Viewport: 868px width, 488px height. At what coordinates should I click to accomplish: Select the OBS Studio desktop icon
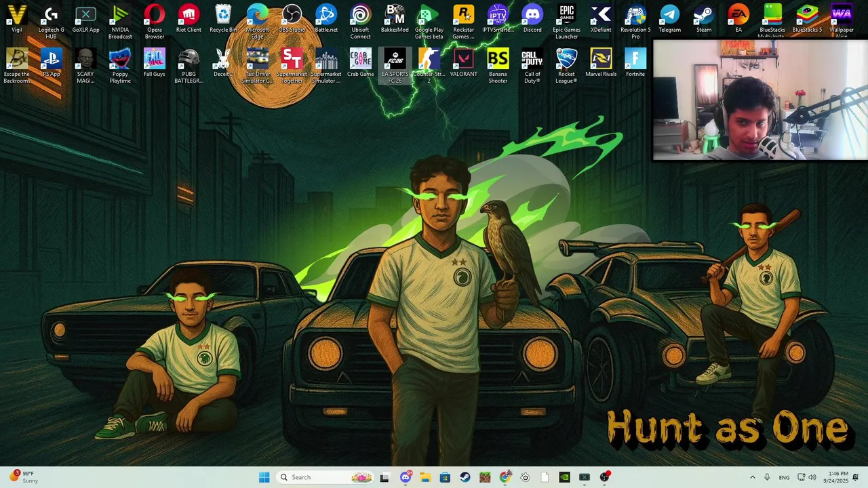[x=292, y=19]
